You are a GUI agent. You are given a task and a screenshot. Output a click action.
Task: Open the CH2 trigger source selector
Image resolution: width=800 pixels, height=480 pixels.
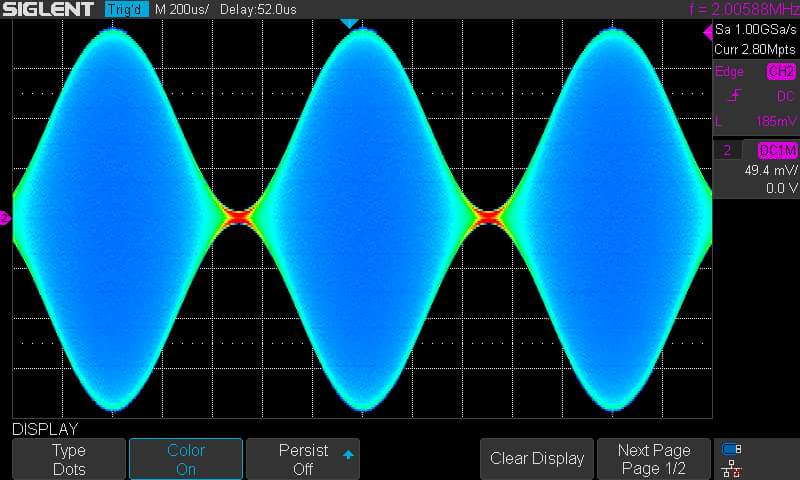[x=780, y=72]
